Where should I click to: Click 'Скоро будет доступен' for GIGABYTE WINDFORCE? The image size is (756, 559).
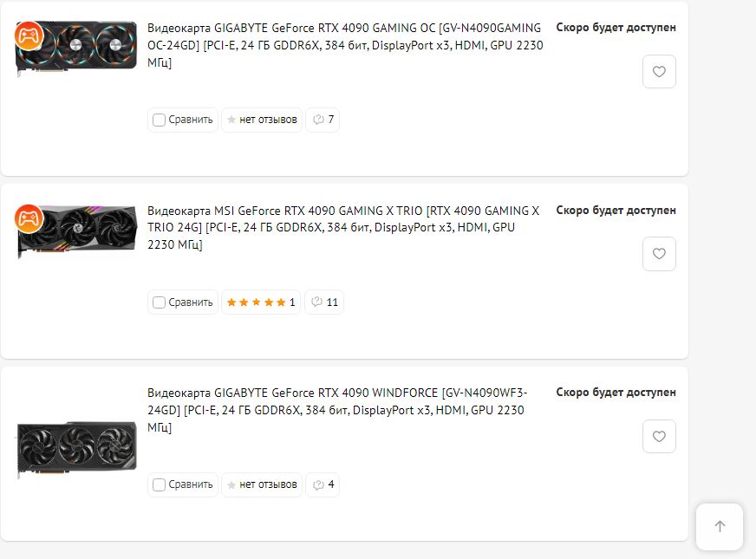click(616, 393)
